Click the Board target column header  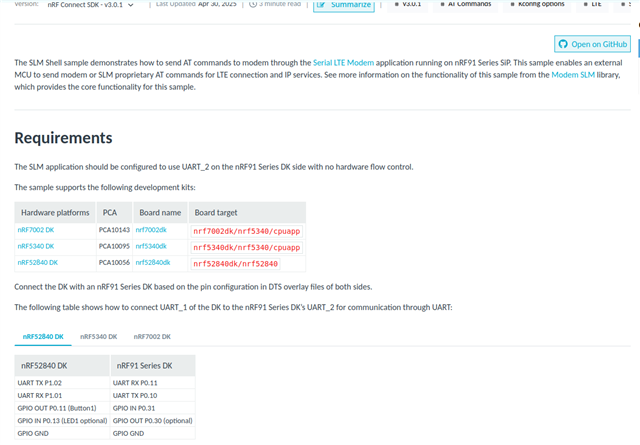tap(247, 213)
